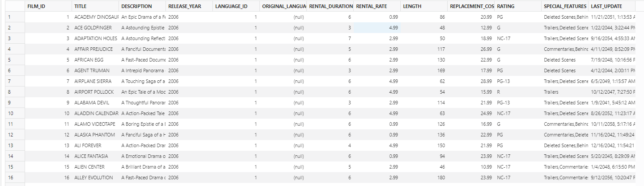Select row header number 1
The width and height of the screenshot is (644, 186).
click(x=15, y=17)
